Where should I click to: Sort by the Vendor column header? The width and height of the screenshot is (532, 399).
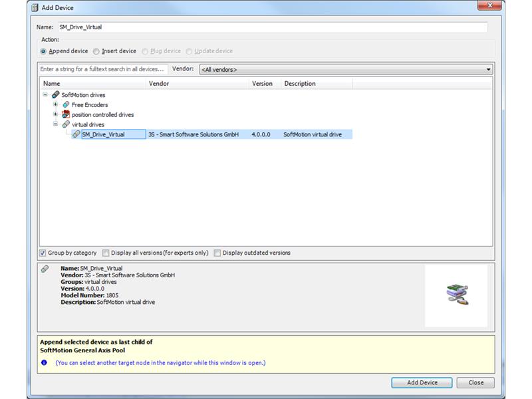[198, 84]
